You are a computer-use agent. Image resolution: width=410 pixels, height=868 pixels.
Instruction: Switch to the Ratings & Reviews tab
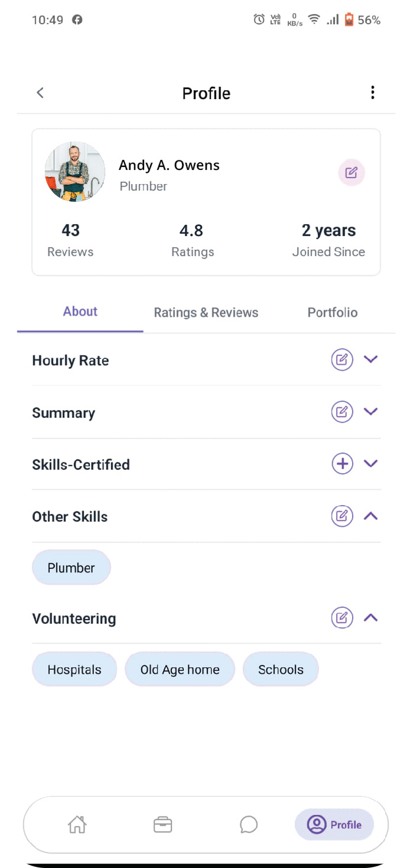click(x=206, y=312)
